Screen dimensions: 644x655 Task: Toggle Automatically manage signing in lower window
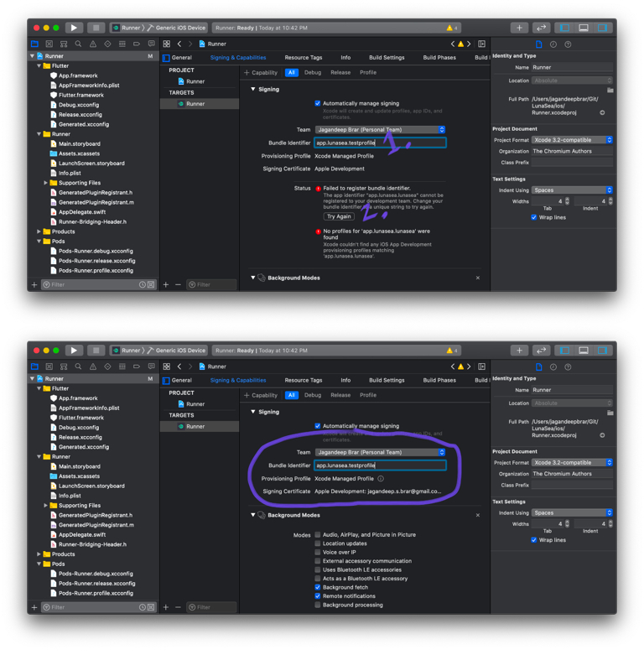(318, 426)
